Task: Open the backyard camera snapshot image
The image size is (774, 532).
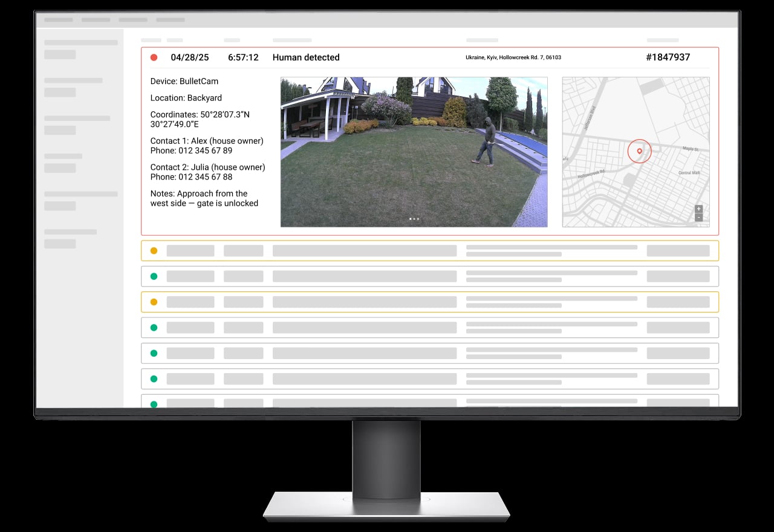Action: pos(414,151)
